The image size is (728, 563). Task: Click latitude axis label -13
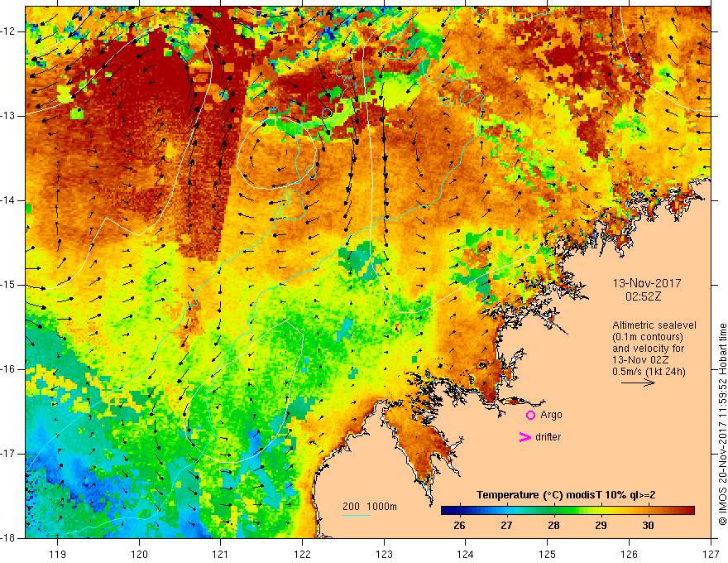coord(8,116)
